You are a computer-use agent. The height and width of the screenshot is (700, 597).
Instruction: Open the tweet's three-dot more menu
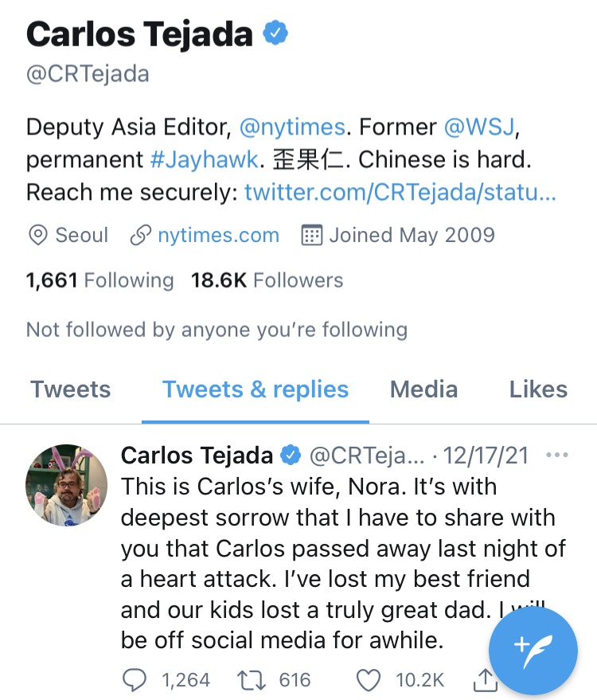click(x=558, y=456)
